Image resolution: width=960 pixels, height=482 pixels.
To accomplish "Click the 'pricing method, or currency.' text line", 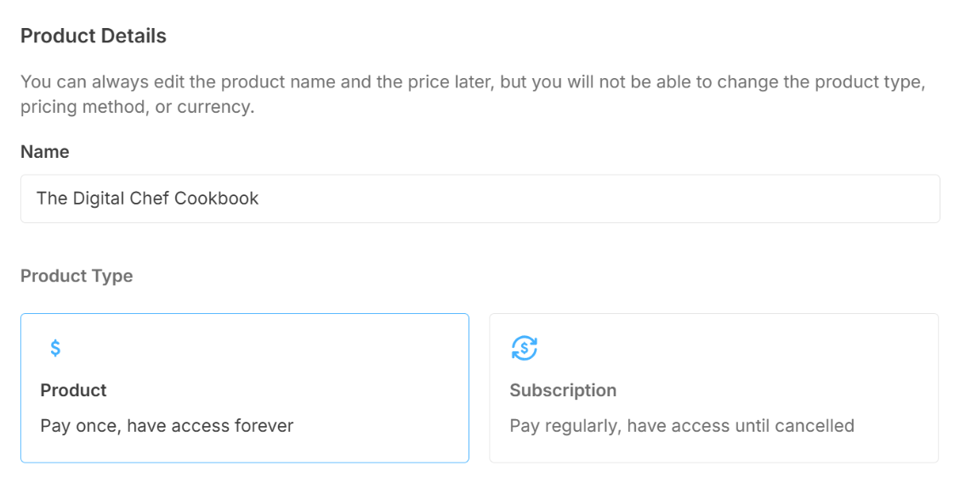I will [137, 107].
